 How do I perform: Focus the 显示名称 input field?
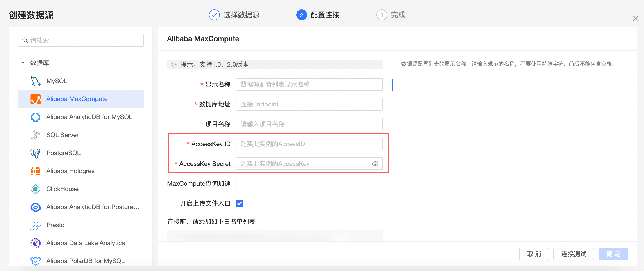tap(309, 84)
